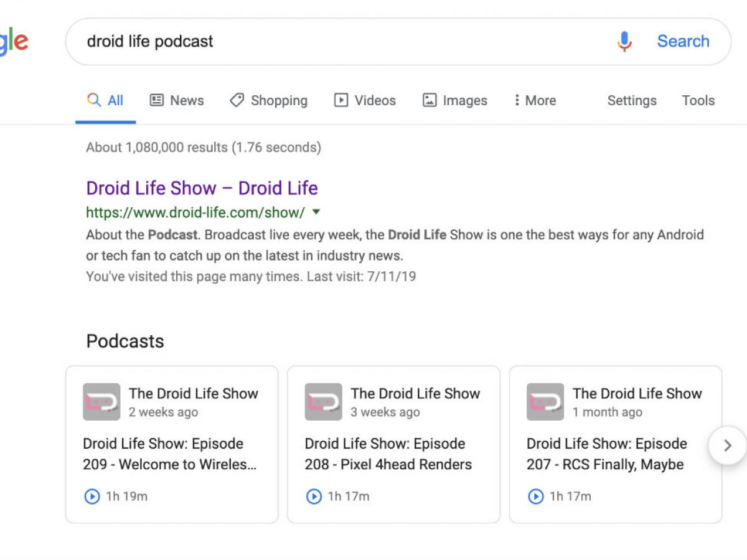747x560 pixels.
Task: Click the microphone voice search icon
Action: point(624,42)
